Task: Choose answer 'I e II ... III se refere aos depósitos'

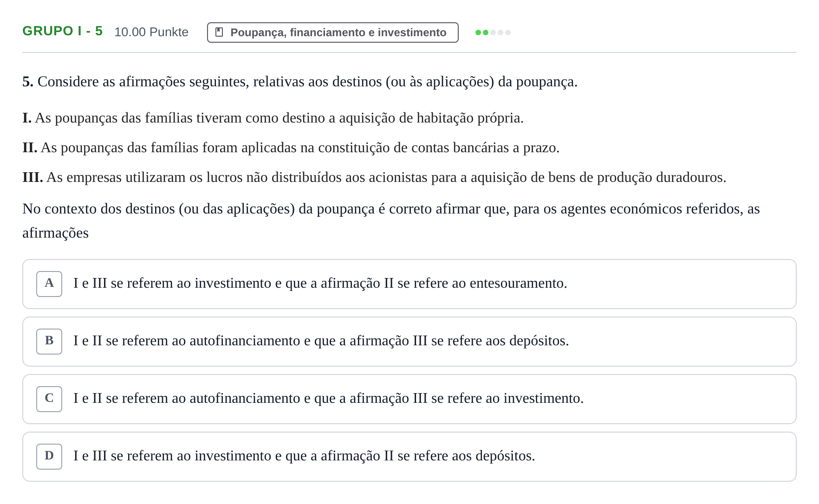Action: click(x=321, y=341)
